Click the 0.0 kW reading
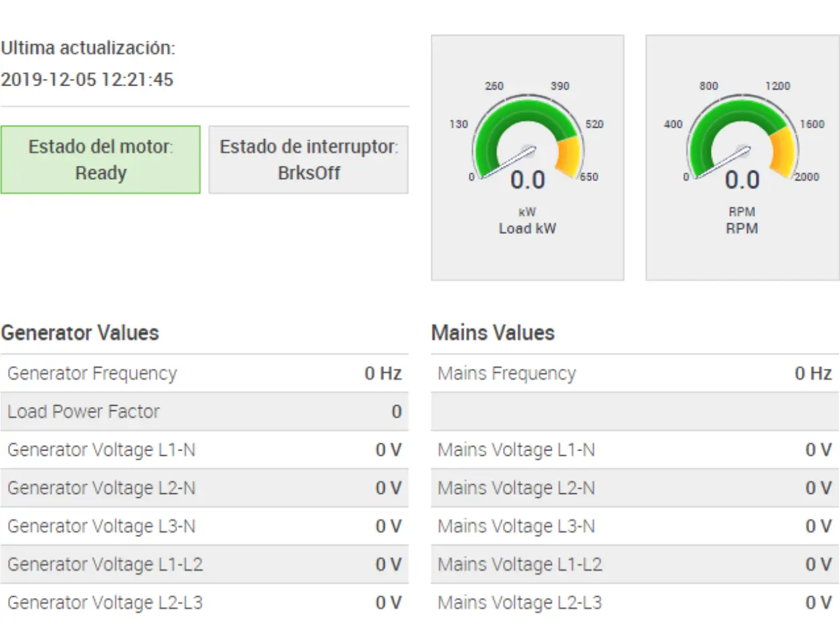Viewport: 840px width, 635px height. [528, 180]
